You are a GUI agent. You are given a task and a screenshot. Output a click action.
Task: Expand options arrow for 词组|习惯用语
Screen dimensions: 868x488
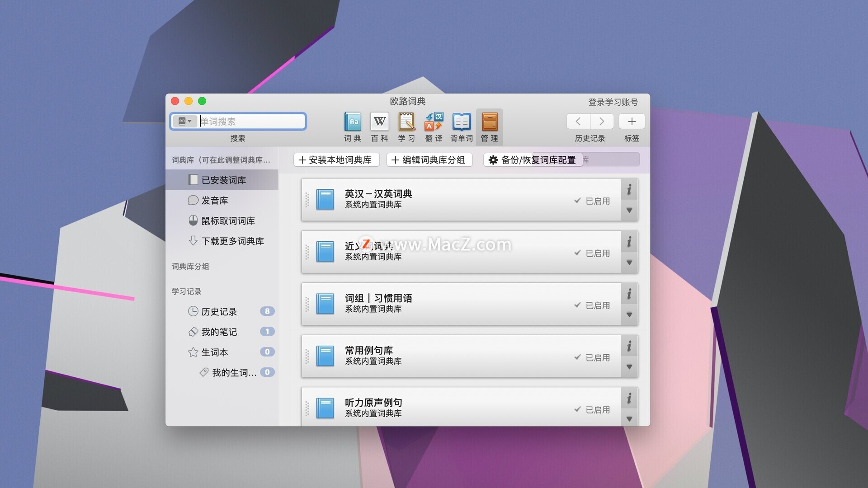tap(629, 315)
